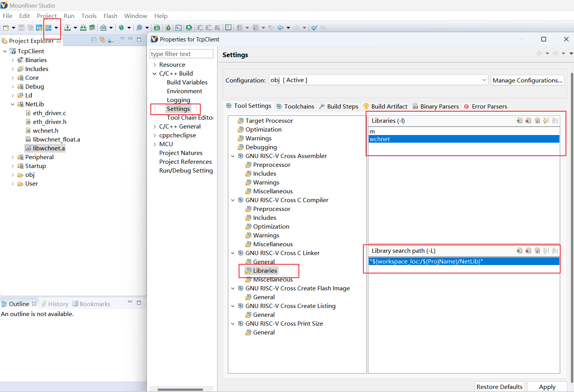
Task: Open the Bookmarks tab
Action: (x=91, y=304)
